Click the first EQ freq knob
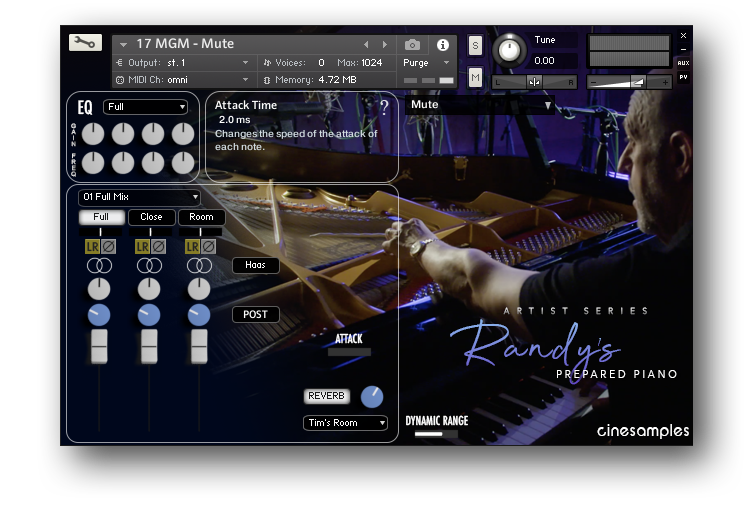 click(93, 163)
